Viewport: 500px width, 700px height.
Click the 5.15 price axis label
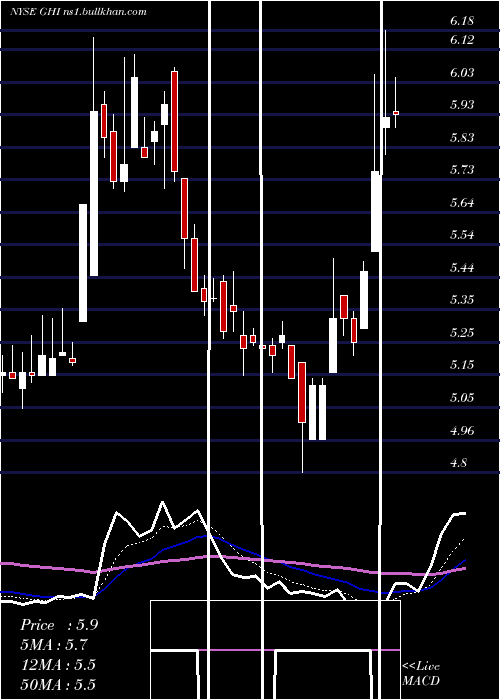(x=462, y=365)
